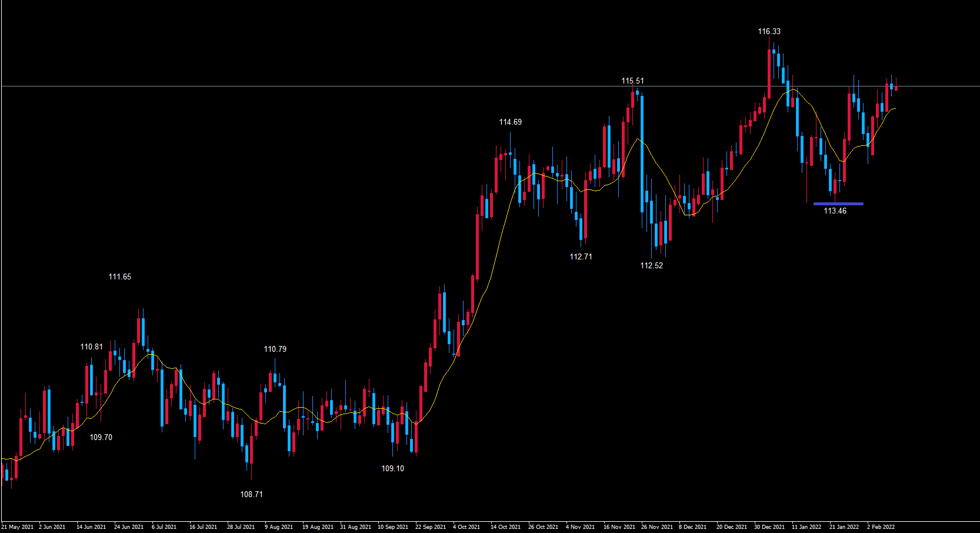Click the 113.46 price label
This screenshot has height=533, width=980.
[x=835, y=211]
